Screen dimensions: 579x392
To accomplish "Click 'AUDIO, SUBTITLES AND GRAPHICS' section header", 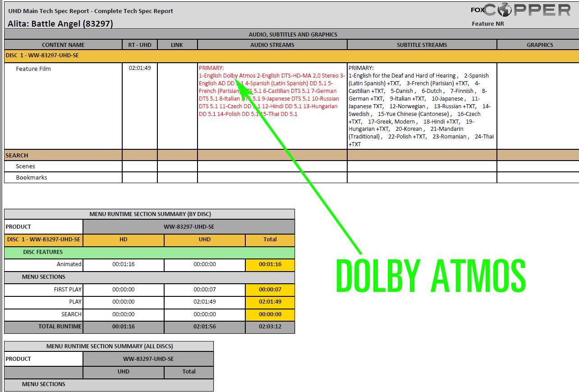I will [x=293, y=34].
